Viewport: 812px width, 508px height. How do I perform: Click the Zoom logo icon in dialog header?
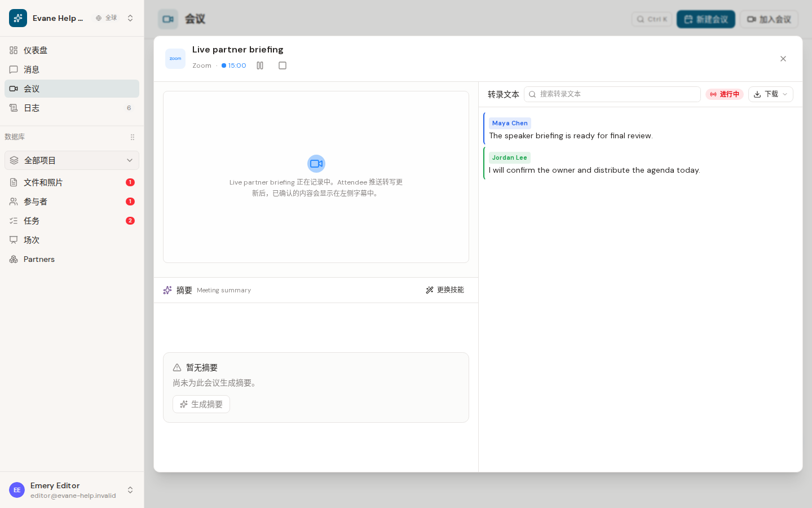(x=175, y=59)
